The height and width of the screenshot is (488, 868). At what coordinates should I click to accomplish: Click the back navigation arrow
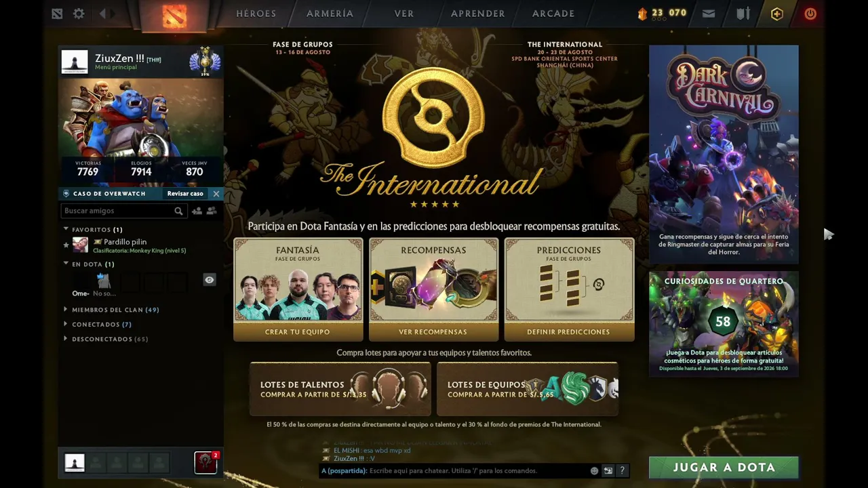coord(103,14)
